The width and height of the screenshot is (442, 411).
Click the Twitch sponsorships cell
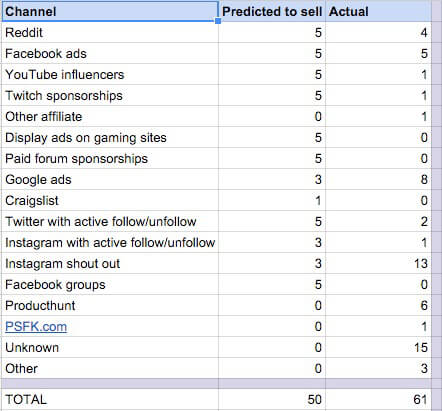pyautogui.click(x=110, y=96)
